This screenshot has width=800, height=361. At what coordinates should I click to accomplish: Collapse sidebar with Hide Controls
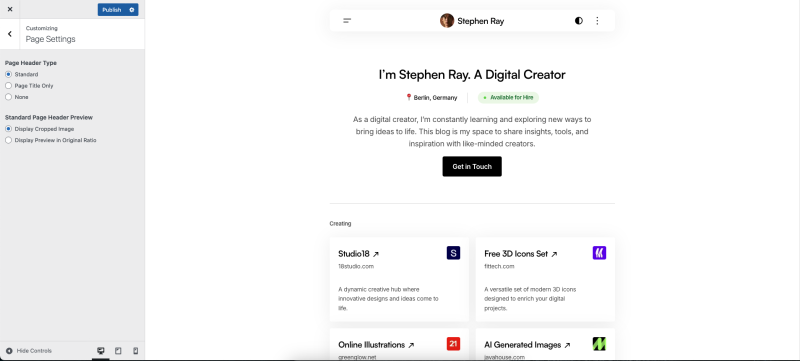[x=29, y=351]
